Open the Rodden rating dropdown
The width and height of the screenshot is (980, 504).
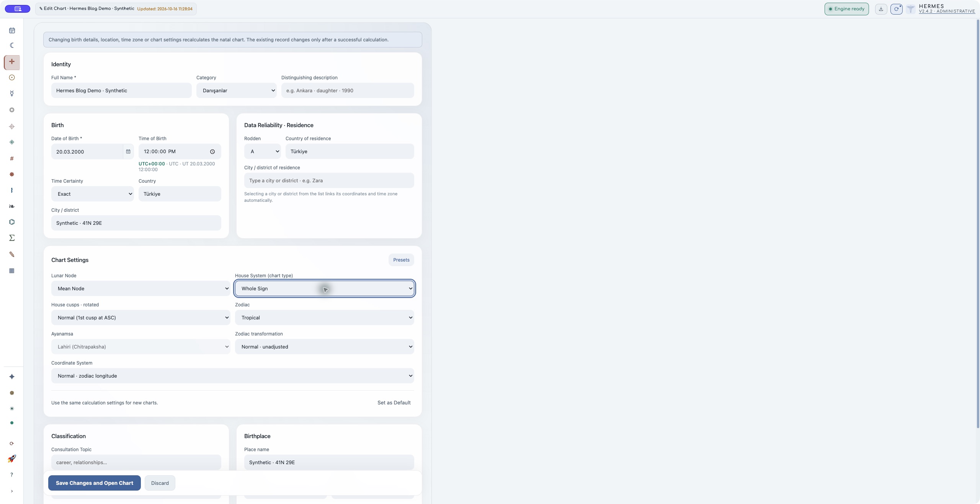coord(262,151)
